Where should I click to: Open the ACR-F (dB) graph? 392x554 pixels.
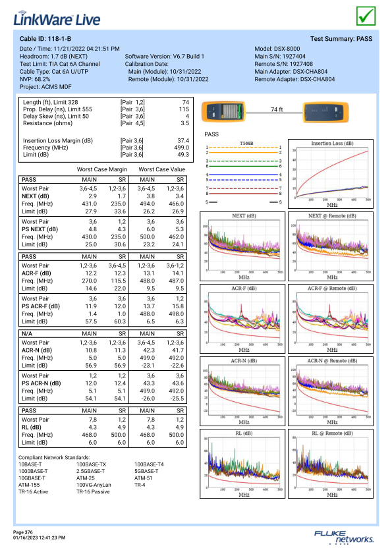(242, 319)
